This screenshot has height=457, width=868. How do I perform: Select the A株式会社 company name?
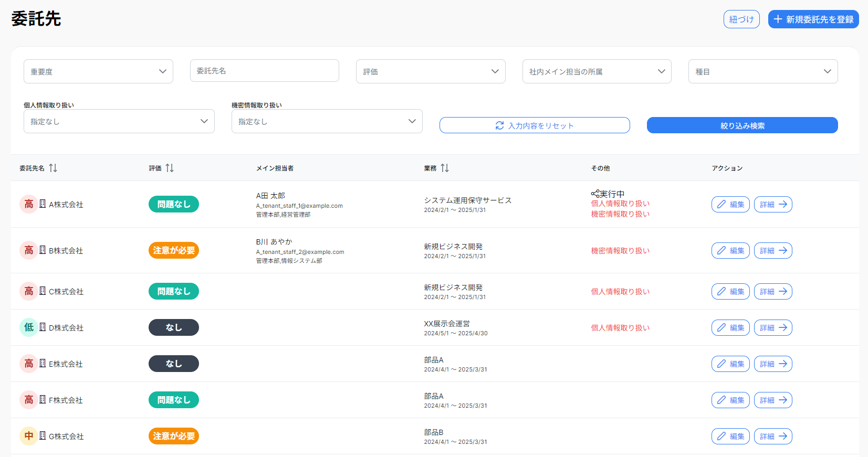tap(66, 205)
